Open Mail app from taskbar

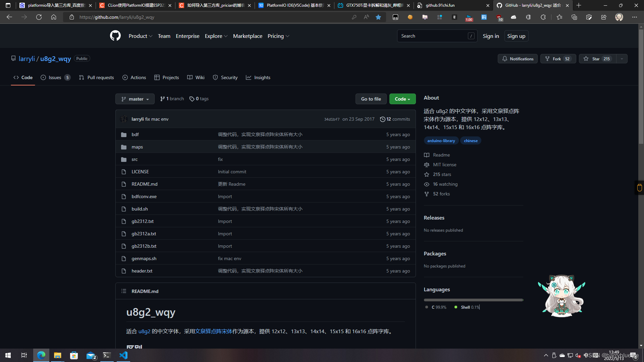pos(91,355)
